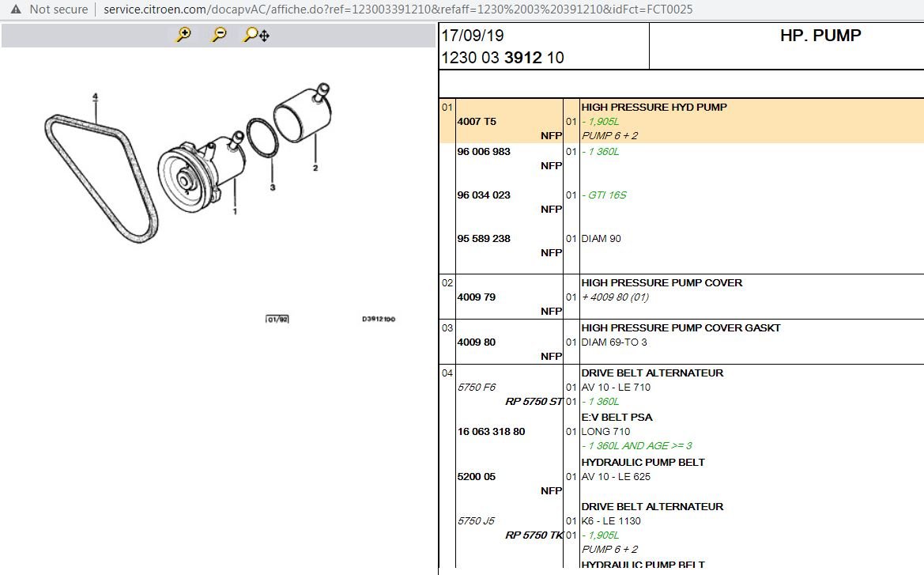Click italic part number 5750 F6
Viewport: 924px width, 575px height.
(477, 388)
